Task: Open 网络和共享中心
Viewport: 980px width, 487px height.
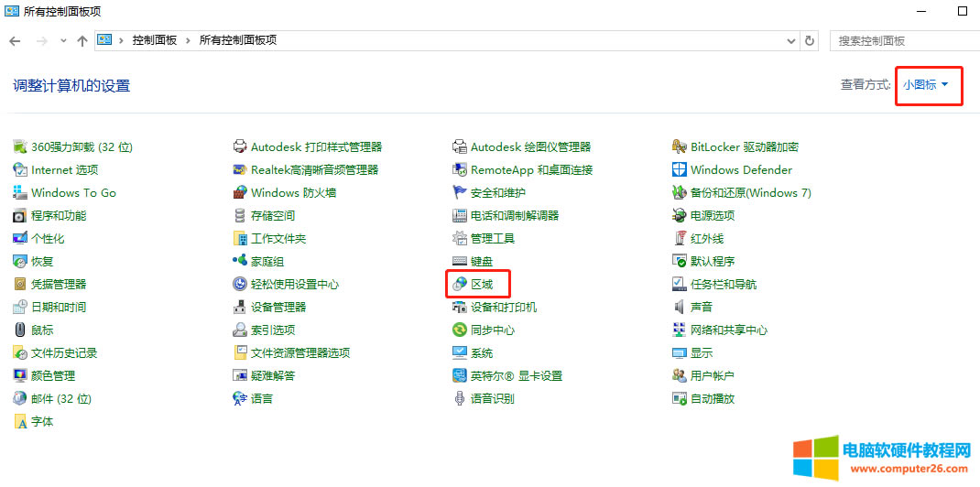Action: click(729, 330)
